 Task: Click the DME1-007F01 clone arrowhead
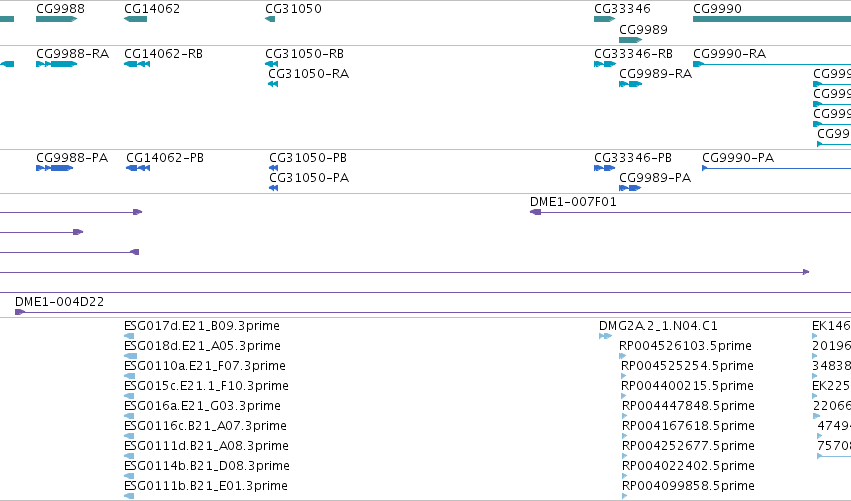pos(535,212)
